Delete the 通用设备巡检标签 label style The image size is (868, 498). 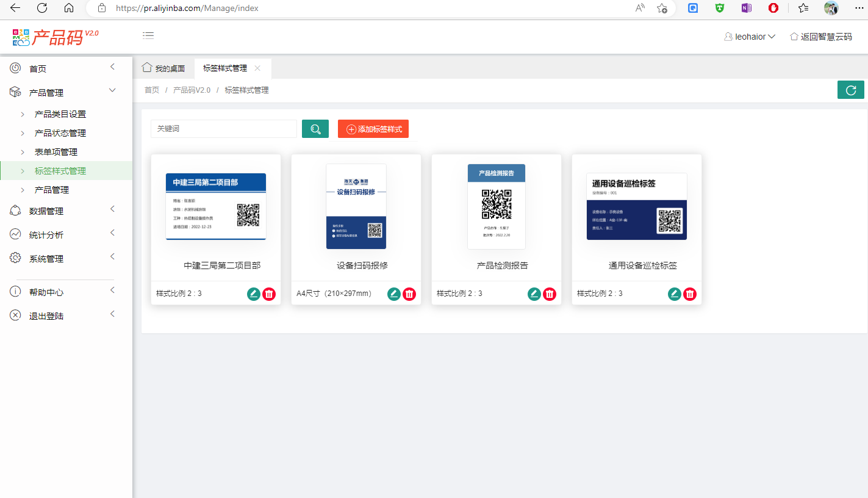point(690,294)
